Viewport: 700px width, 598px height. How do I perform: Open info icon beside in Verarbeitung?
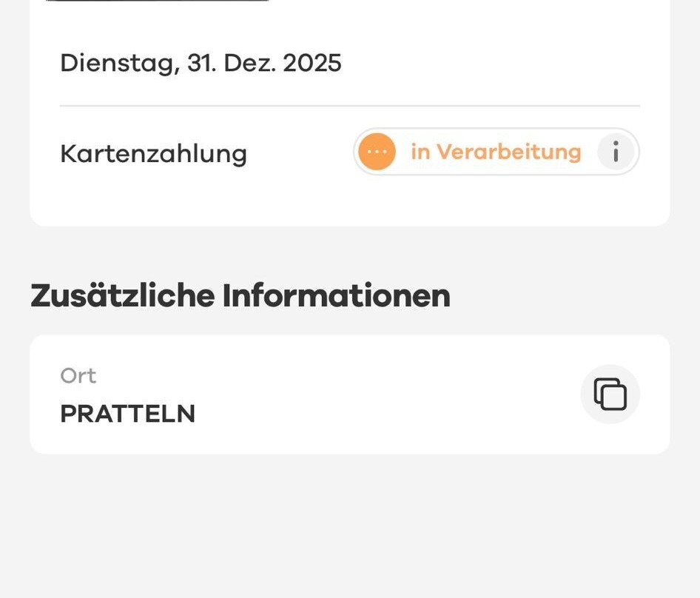click(x=616, y=152)
